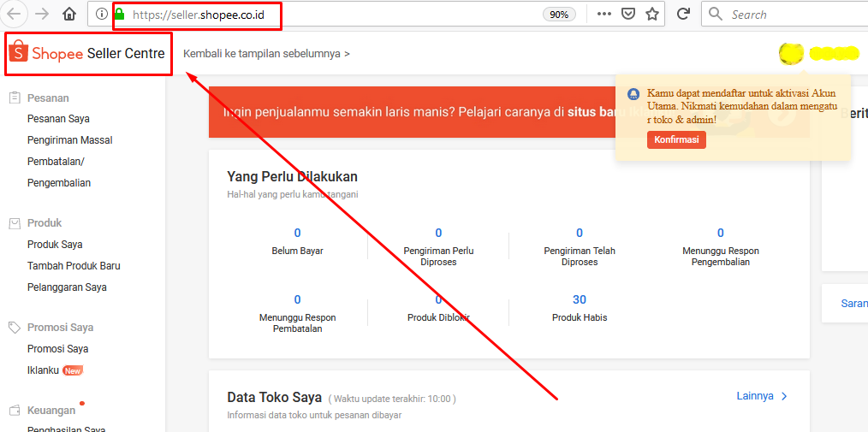
Task: Open Menunggu Respon Pengembalian count
Action: click(x=721, y=246)
